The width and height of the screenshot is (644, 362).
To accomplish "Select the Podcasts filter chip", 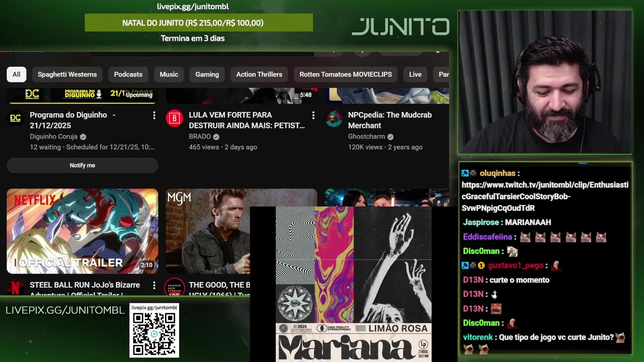I will click(128, 74).
